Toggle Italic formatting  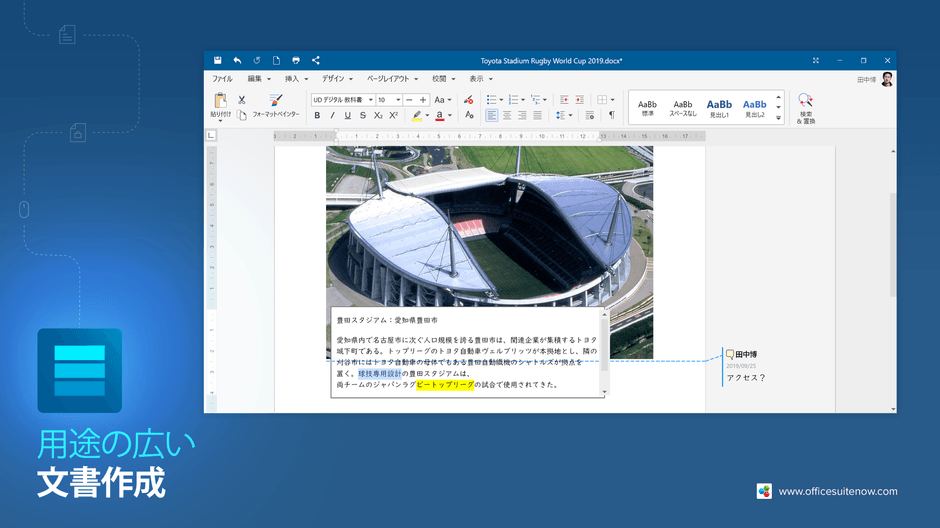pyautogui.click(x=332, y=115)
